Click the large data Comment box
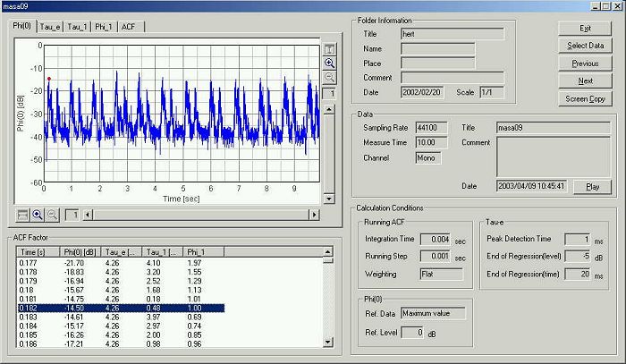This screenshot has width=626, height=364. (x=554, y=157)
